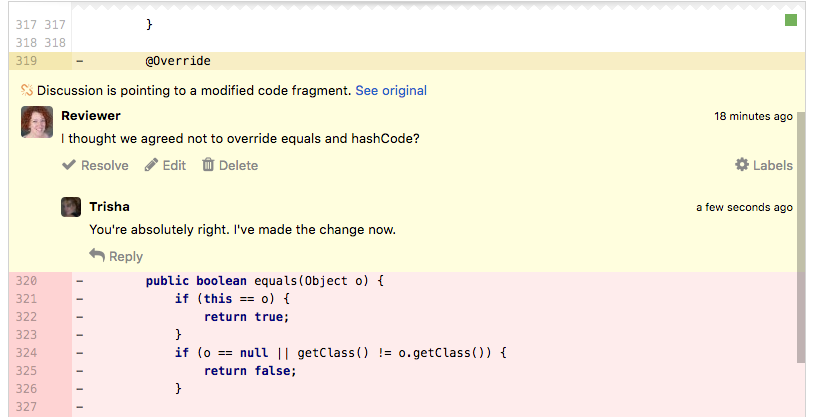
Task: Delete the comment using the trash icon
Action: point(230,165)
